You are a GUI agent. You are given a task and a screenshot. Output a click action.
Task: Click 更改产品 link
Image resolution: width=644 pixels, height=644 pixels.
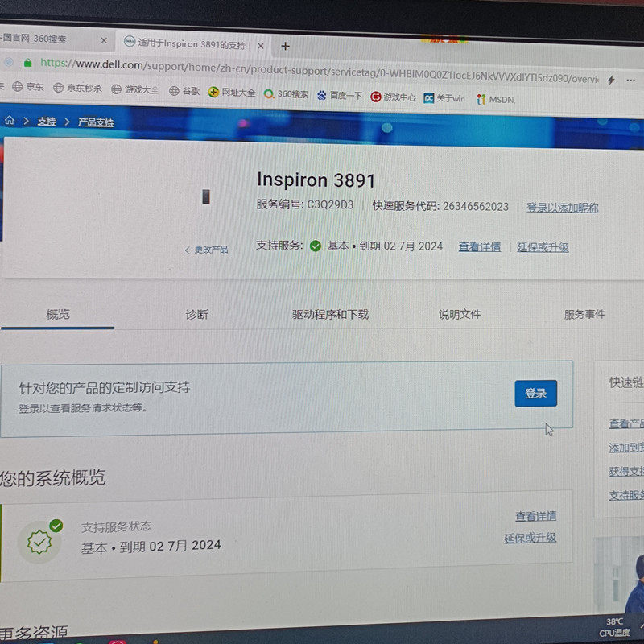[x=207, y=250]
